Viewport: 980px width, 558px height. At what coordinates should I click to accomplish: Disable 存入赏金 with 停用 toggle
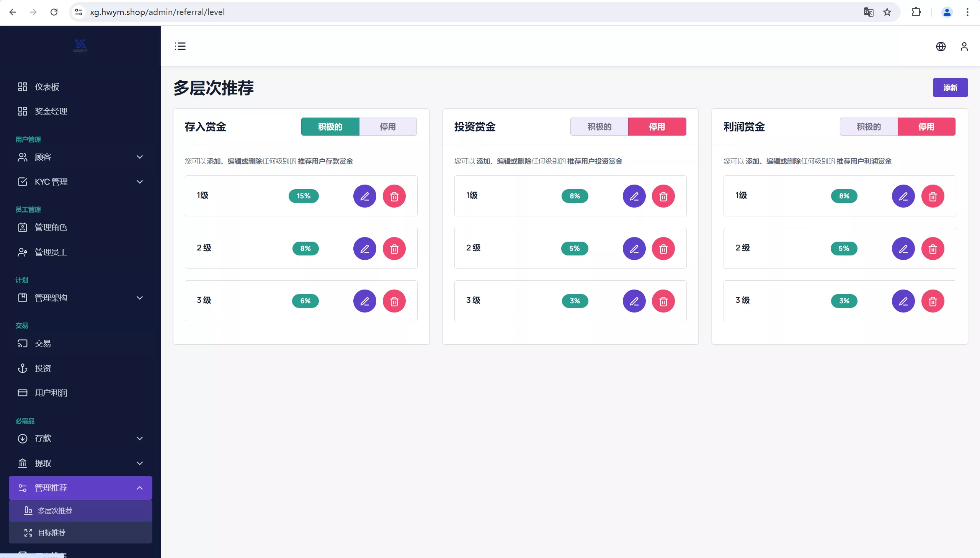pyautogui.click(x=387, y=126)
